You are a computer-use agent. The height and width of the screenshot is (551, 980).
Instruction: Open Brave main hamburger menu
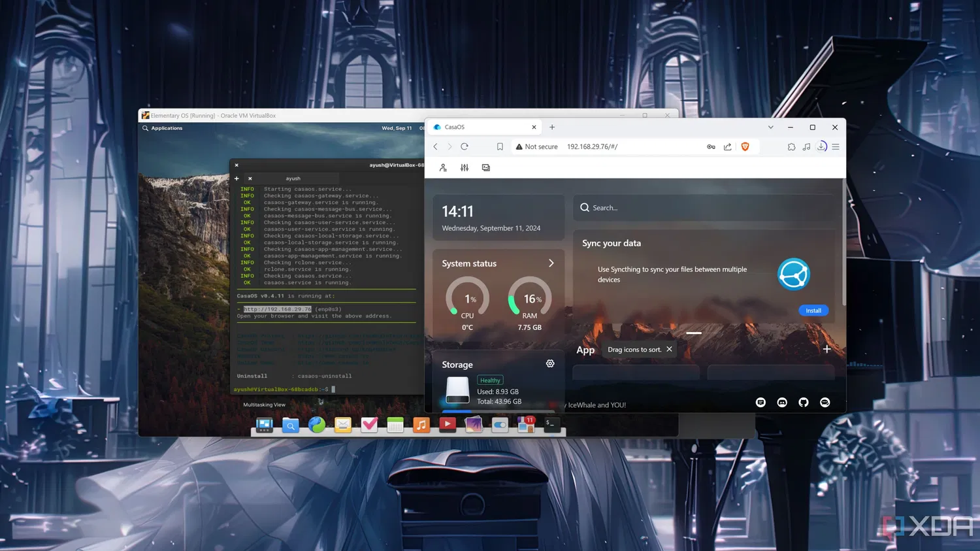tap(836, 147)
